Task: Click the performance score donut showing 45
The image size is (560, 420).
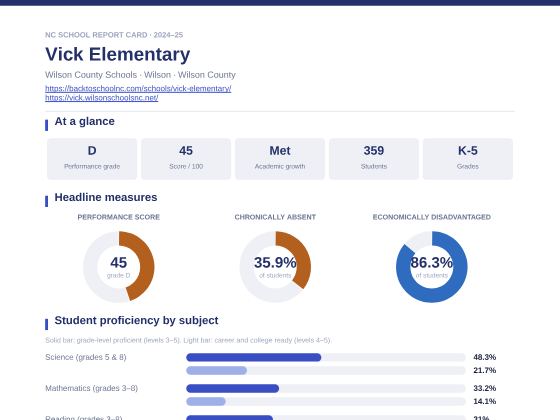Action: click(x=119, y=267)
